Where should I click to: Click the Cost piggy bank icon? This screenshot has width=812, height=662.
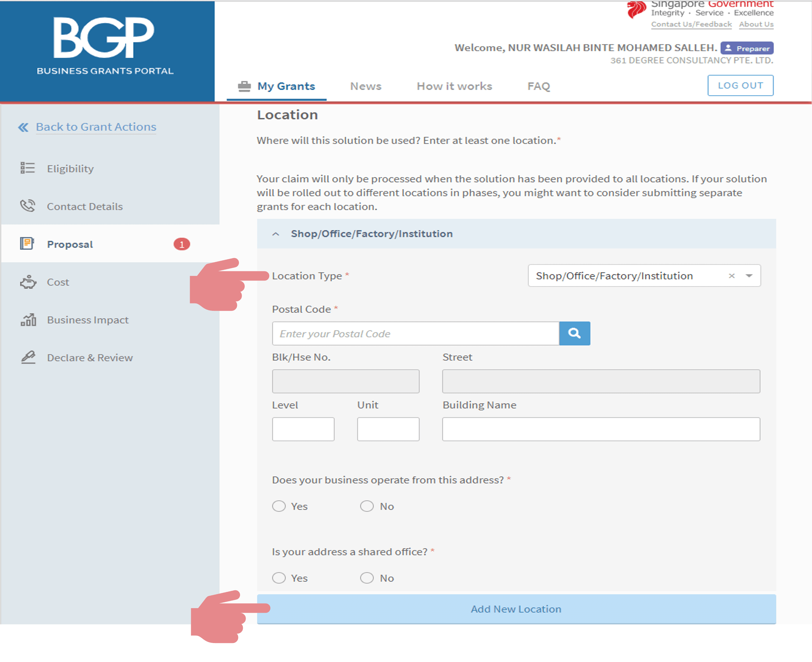[x=28, y=282]
